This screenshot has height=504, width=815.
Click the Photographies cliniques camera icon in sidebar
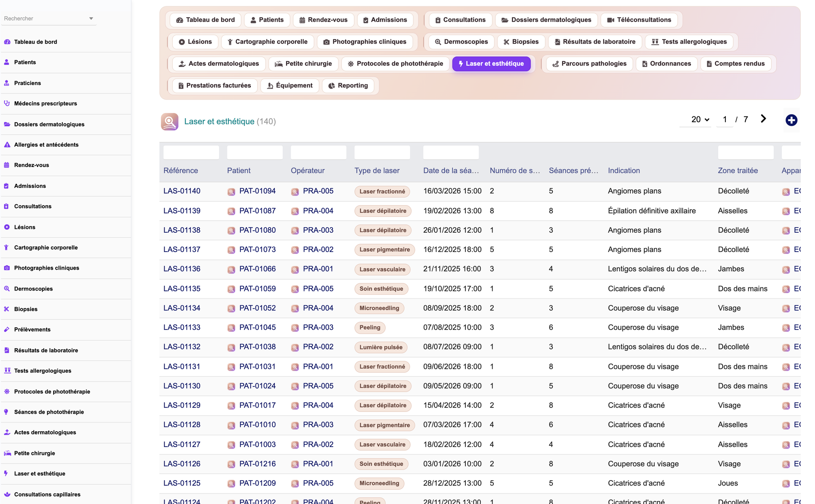[7, 268]
